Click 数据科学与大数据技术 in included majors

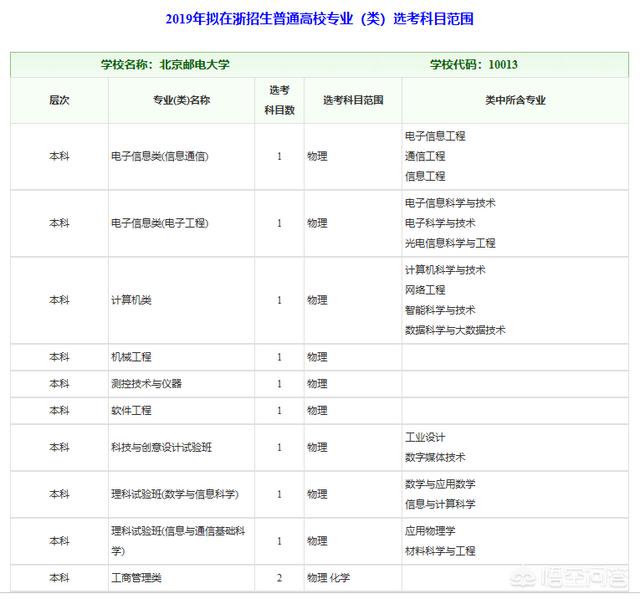455,330
